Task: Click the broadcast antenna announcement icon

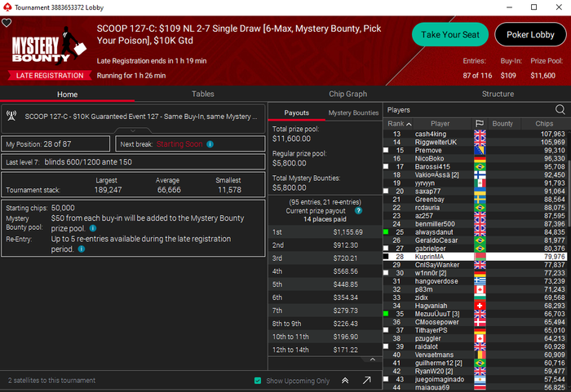Action: (11, 116)
